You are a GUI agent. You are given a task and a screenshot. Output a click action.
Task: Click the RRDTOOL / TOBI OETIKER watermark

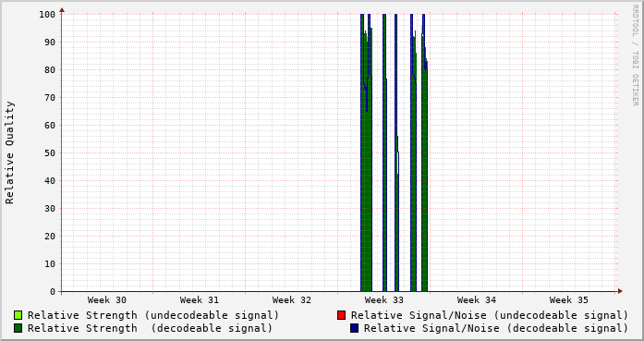click(635, 55)
